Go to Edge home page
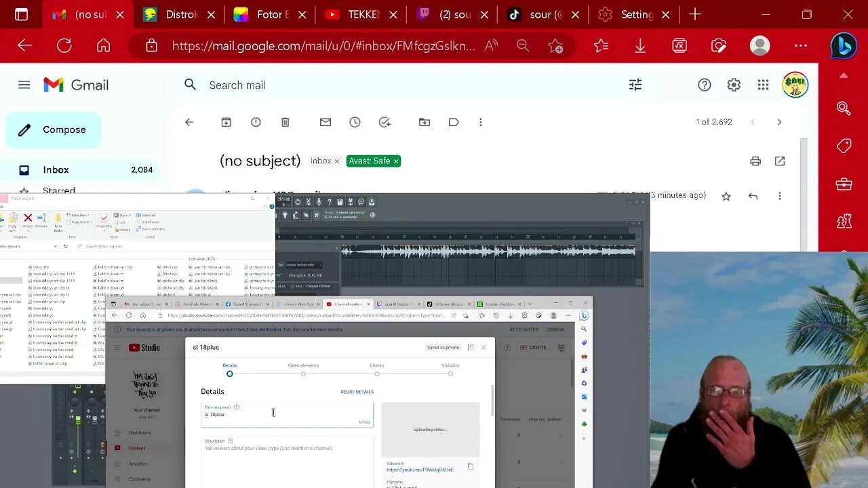 [x=103, y=45]
